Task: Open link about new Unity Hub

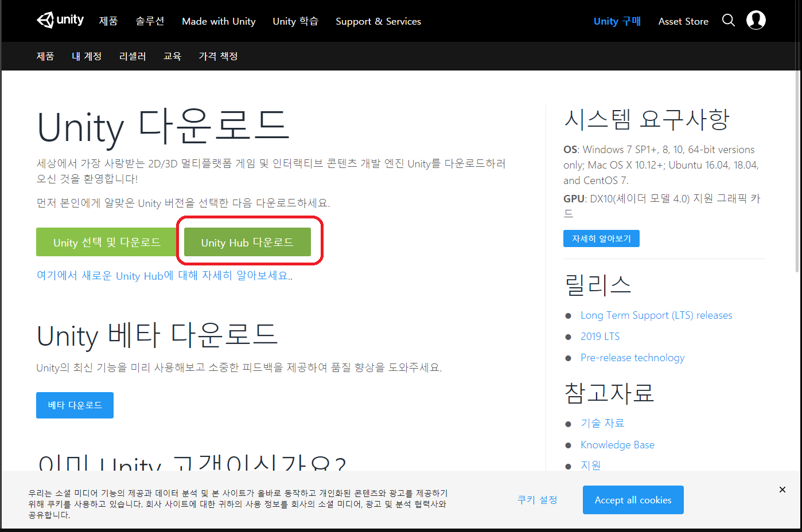Action: tap(165, 276)
